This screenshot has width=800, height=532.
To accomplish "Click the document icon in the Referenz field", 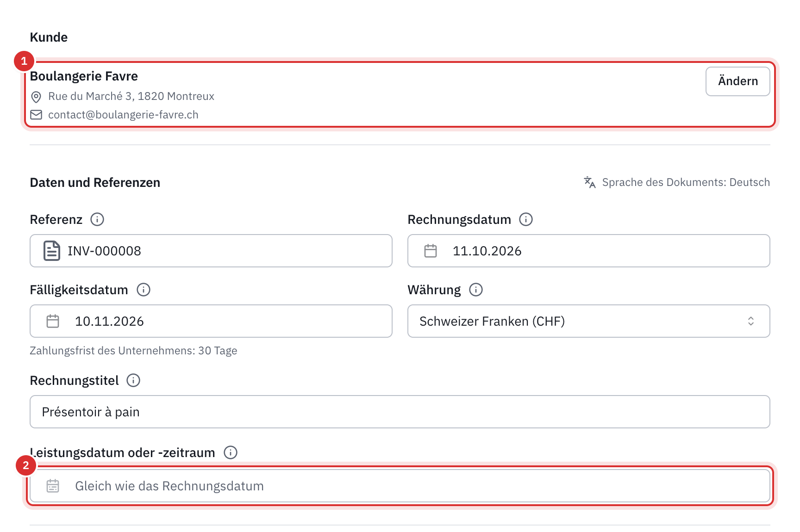I will [52, 251].
